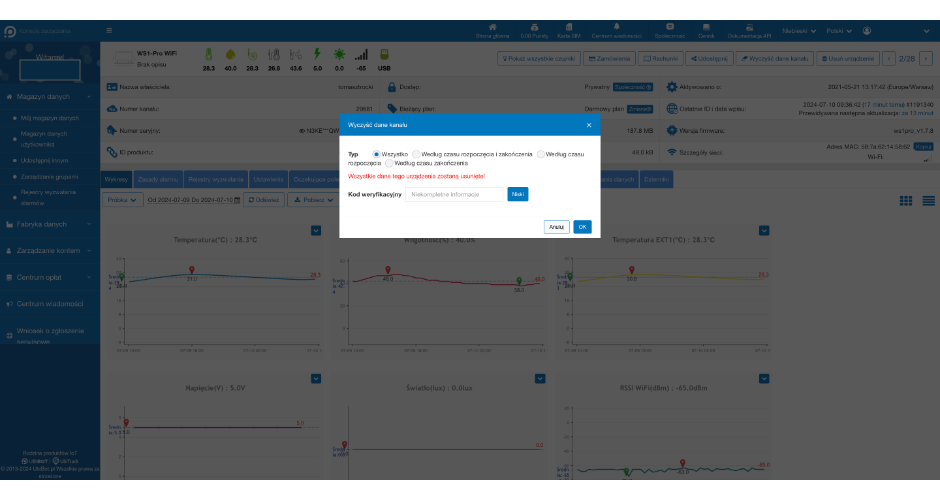Confirm the dialog with OK
Viewport: 940px width, 500px height.
coord(582,227)
